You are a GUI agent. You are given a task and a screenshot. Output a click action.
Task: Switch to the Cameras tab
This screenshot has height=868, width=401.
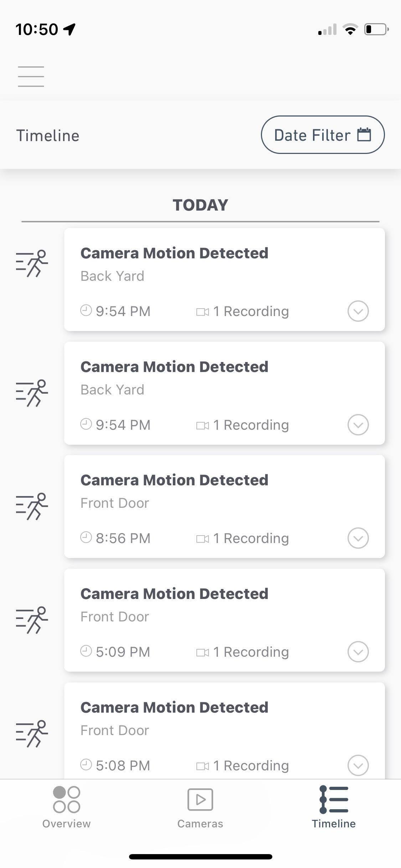click(x=200, y=807)
